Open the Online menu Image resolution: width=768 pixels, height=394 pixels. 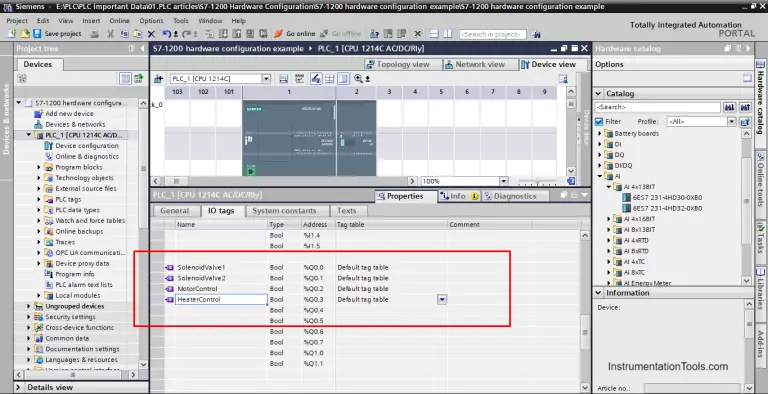[120, 21]
